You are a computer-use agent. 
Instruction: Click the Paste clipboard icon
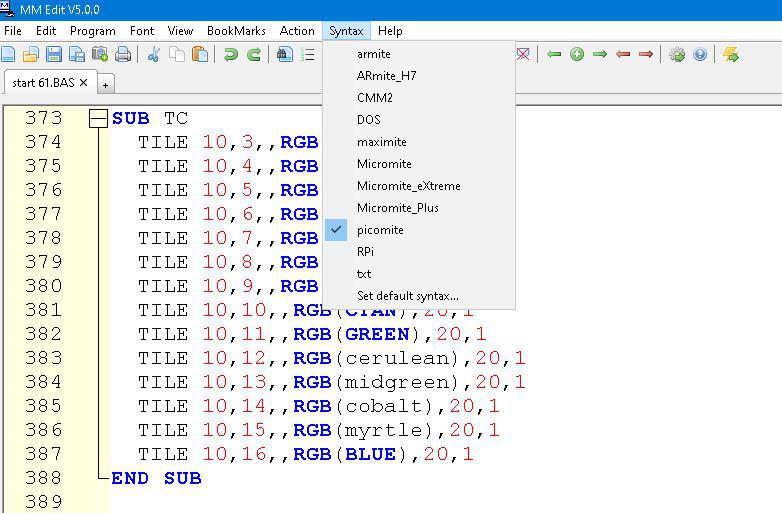click(x=199, y=55)
